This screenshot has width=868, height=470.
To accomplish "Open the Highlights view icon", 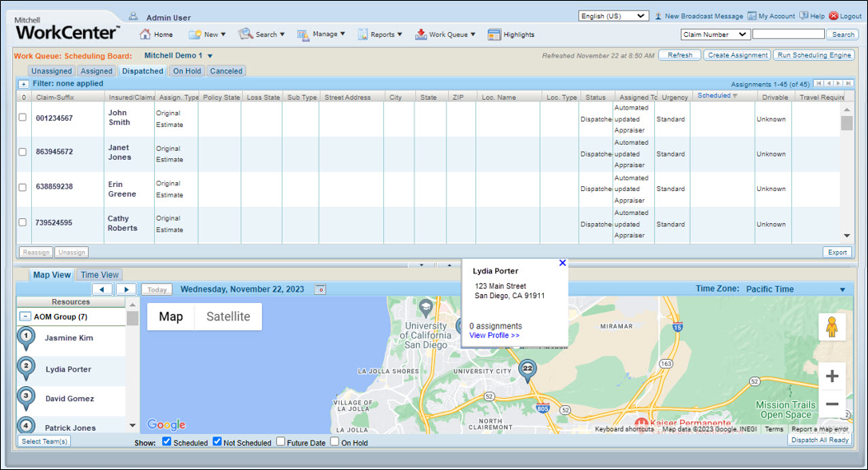I will coord(494,34).
